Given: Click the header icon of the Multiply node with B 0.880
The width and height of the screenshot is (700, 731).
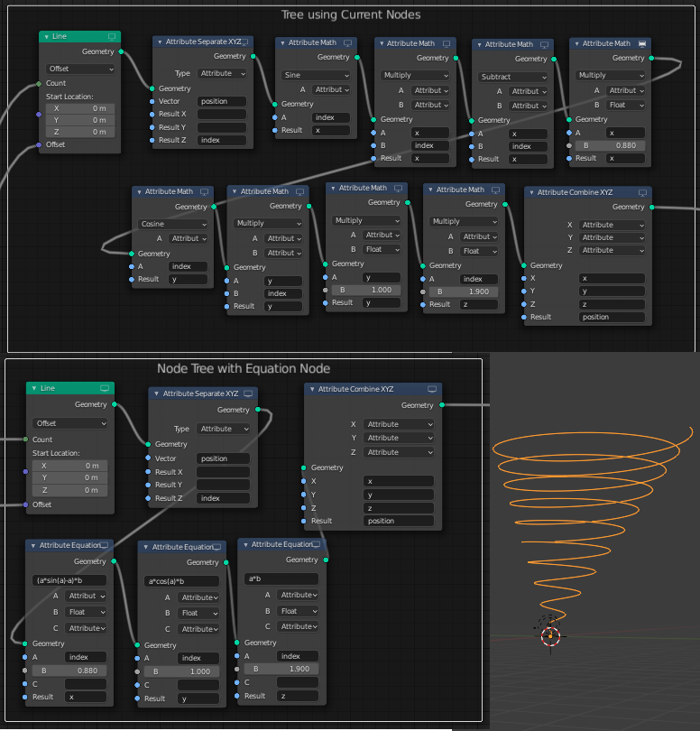Looking at the screenshot, I should point(642,44).
